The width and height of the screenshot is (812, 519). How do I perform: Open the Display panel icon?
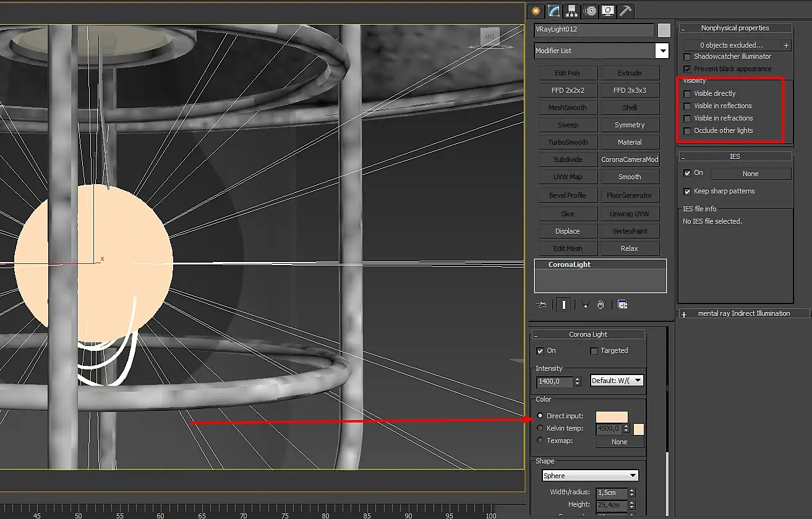(x=609, y=11)
